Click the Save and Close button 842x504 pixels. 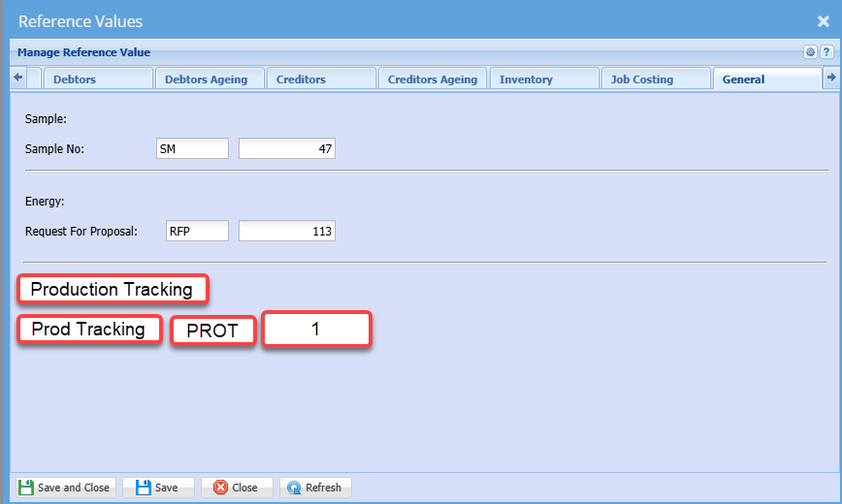[x=66, y=488]
